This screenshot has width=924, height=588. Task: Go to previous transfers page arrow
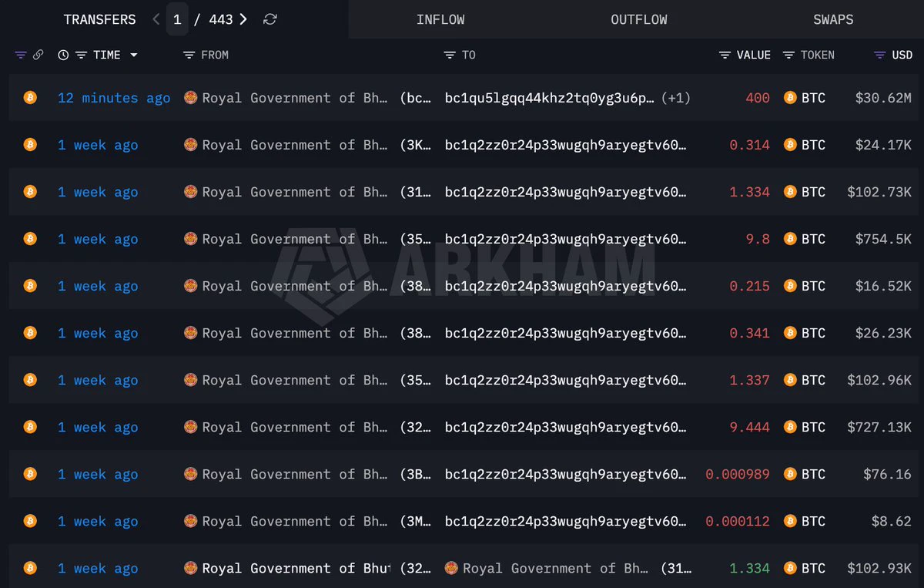click(x=156, y=19)
